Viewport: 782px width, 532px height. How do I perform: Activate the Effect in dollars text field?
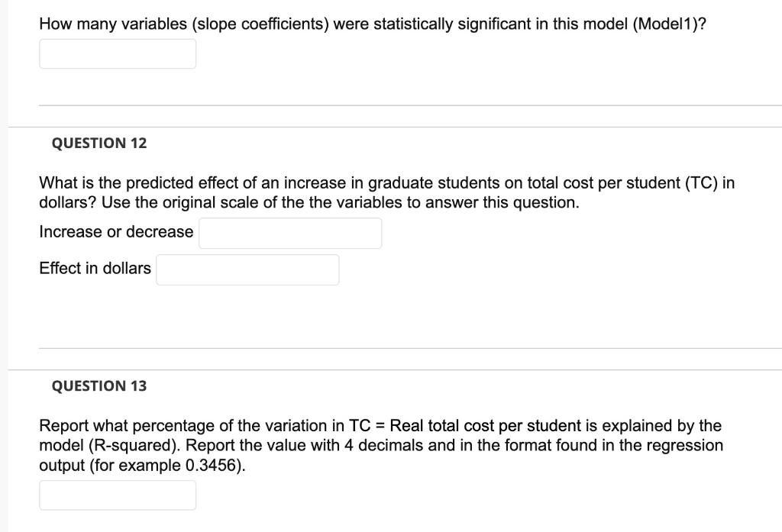(247, 269)
